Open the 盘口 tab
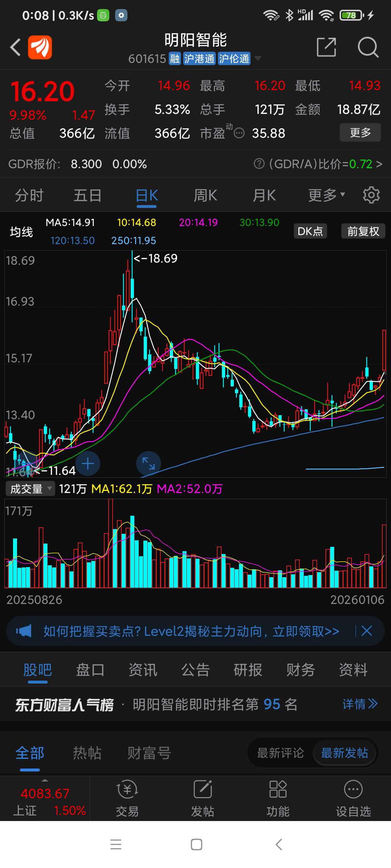391x868 pixels. click(x=90, y=670)
